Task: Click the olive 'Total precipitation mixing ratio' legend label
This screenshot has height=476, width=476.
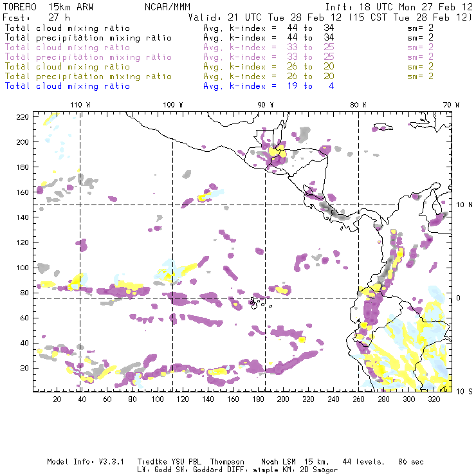Action: tap(88, 76)
